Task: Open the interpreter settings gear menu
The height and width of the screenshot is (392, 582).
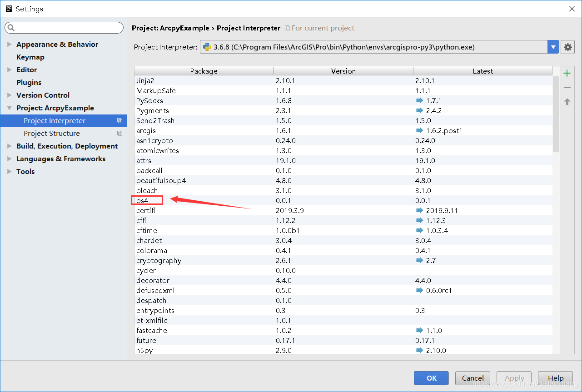Action: tap(567, 47)
